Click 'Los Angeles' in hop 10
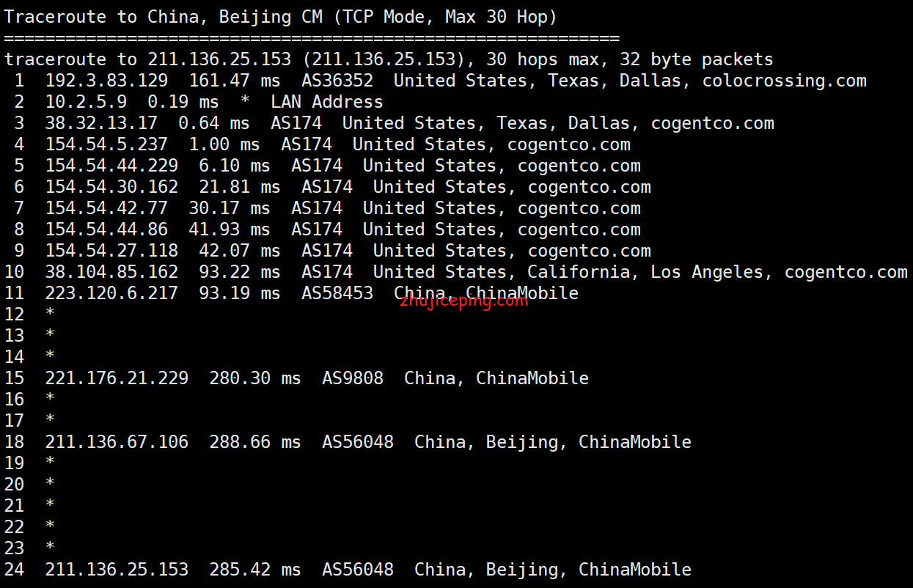913x588 pixels. tap(707, 272)
